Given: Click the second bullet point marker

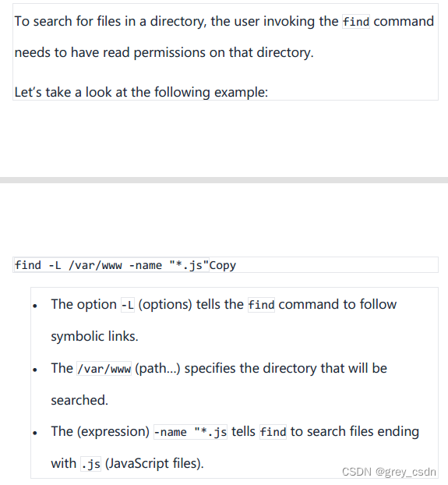Looking at the screenshot, I should (x=35, y=370).
